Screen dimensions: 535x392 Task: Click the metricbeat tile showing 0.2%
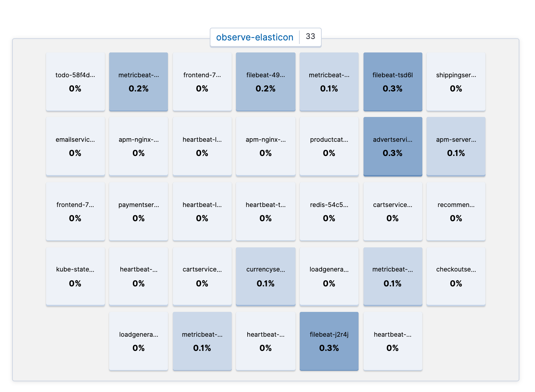(139, 82)
